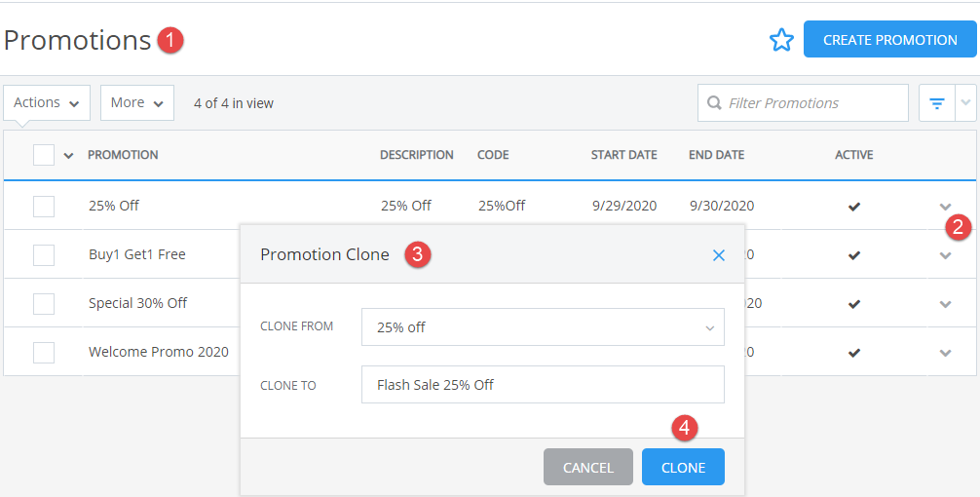Sort by the Promotion column header

(123, 155)
